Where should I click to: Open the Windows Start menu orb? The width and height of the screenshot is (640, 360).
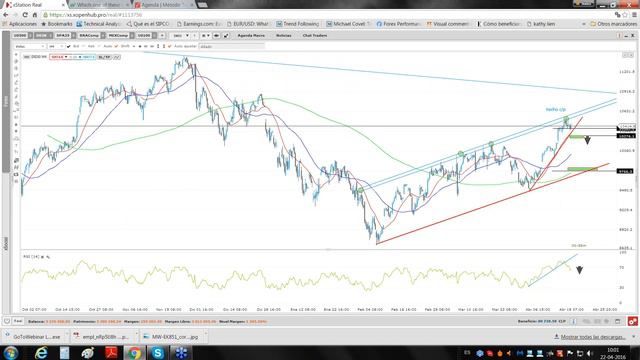click(x=11, y=353)
